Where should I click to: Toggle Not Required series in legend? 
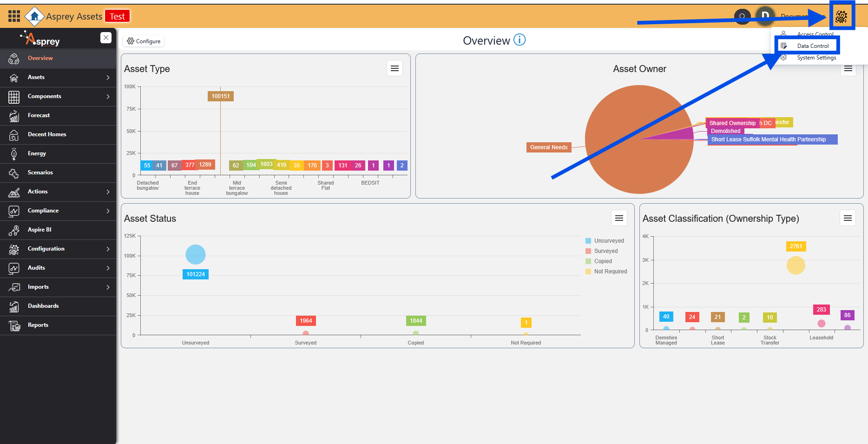pos(606,272)
